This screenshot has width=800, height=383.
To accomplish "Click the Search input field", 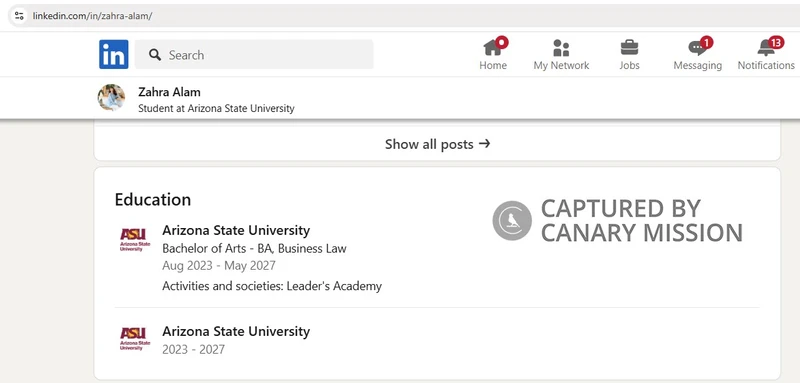I will (x=254, y=55).
